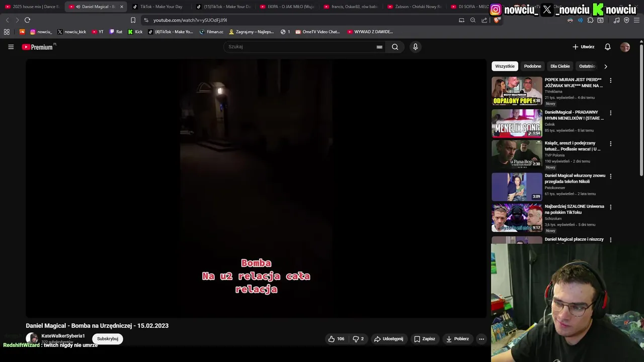Open Rat Twitch bookmark

pyautogui.click(x=116, y=32)
